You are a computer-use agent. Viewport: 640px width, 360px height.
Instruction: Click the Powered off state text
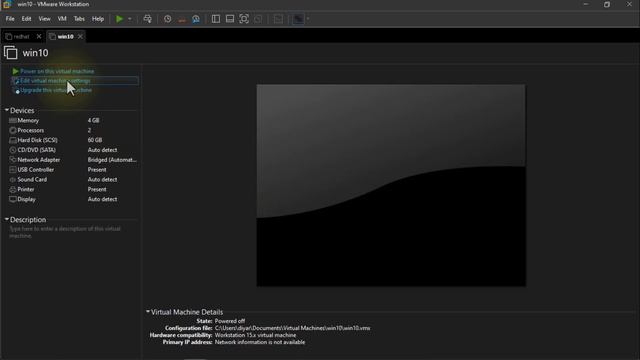[230, 321]
